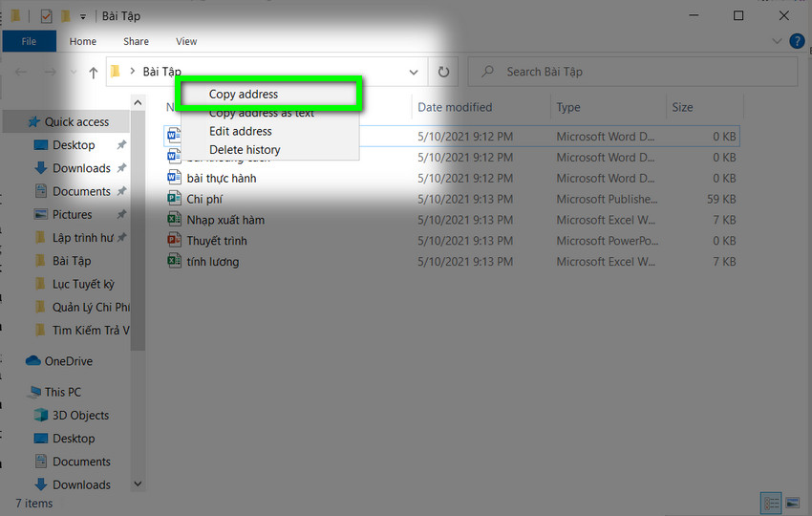The height and width of the screenshot is (516, 812).
Task: Click the Forward navigation arrow
Action: (50, 72)
